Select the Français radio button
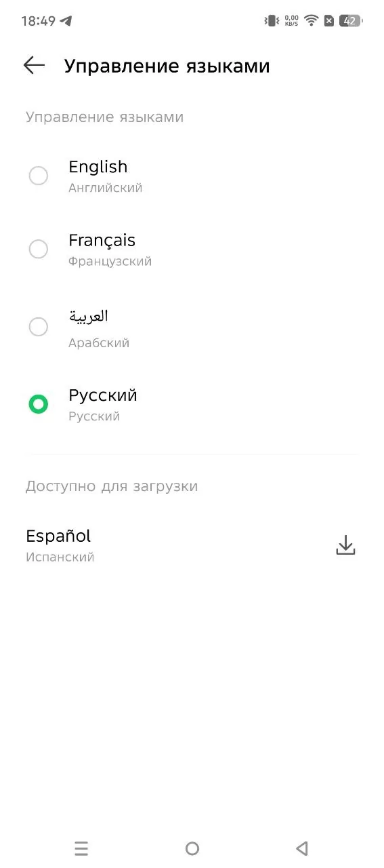Screen dimensions: 384x868 point(39,249)
